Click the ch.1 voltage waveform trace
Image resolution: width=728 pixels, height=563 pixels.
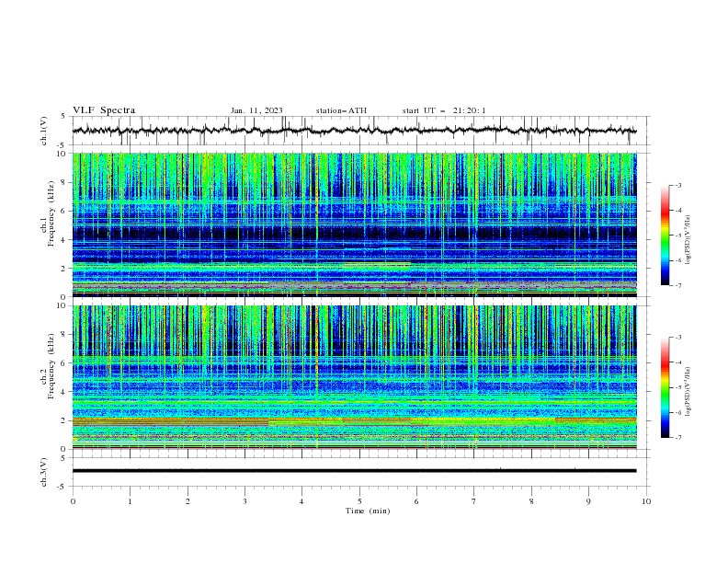click(354, 131)
